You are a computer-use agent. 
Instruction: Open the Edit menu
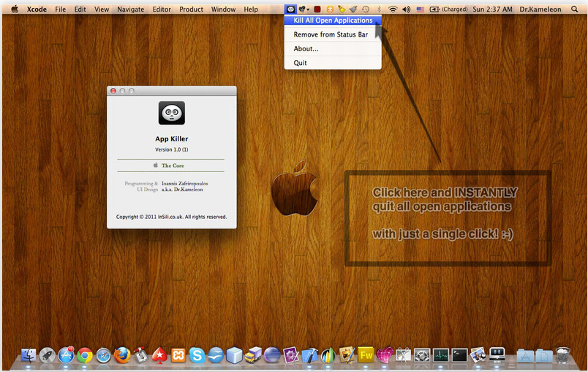[x=80, y=10]
